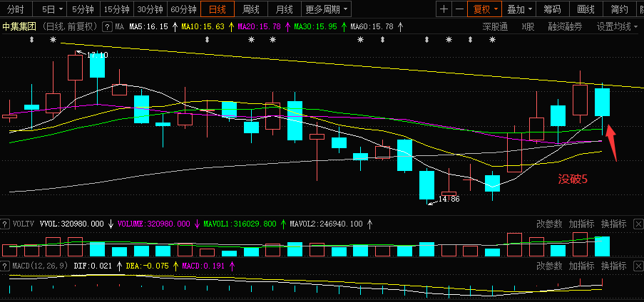Open help for the MACD indicator
Viewport: 644px width, 302px height.
(x=6, y=266)
